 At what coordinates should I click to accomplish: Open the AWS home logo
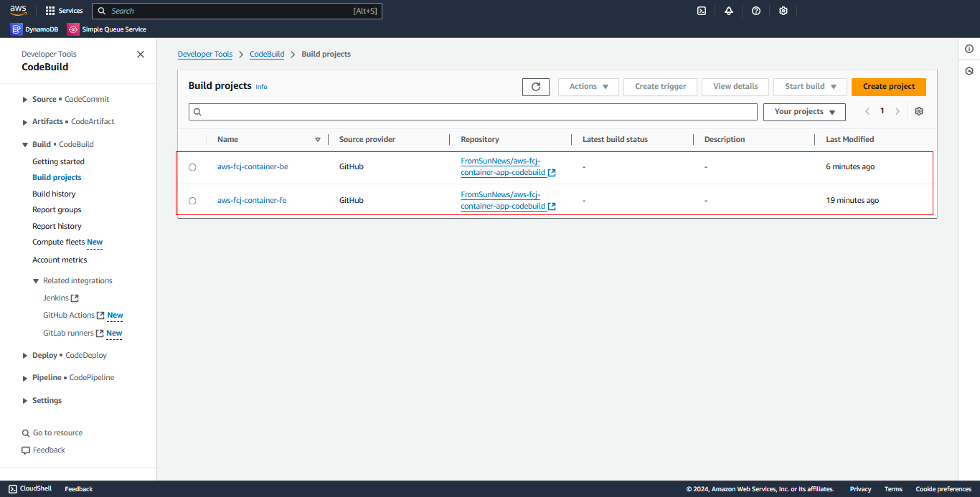(18, 10)
